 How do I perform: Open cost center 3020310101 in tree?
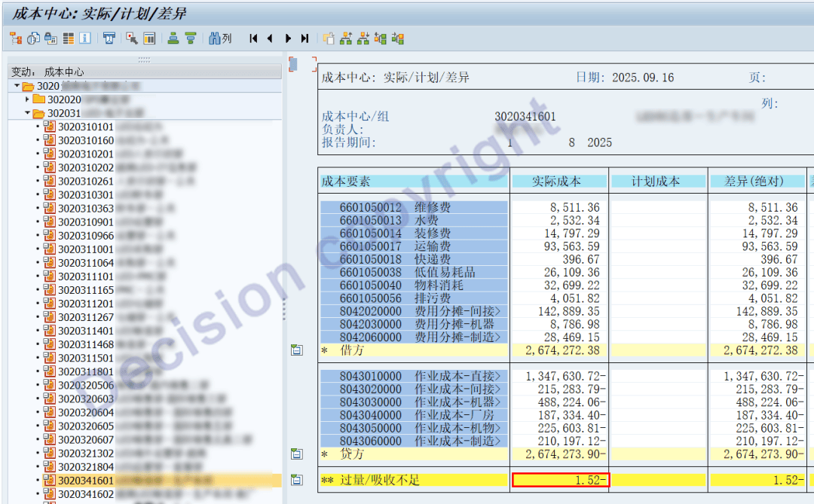(x=85, y=127)
